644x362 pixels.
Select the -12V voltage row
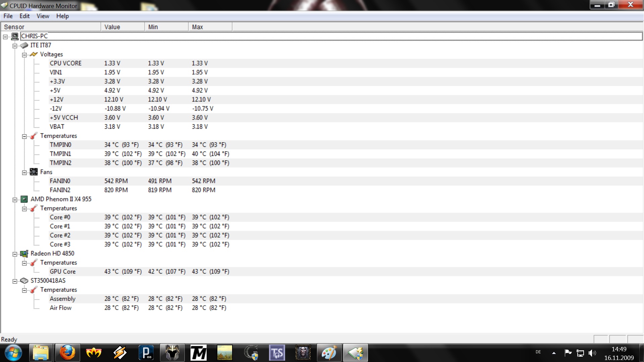345,109
